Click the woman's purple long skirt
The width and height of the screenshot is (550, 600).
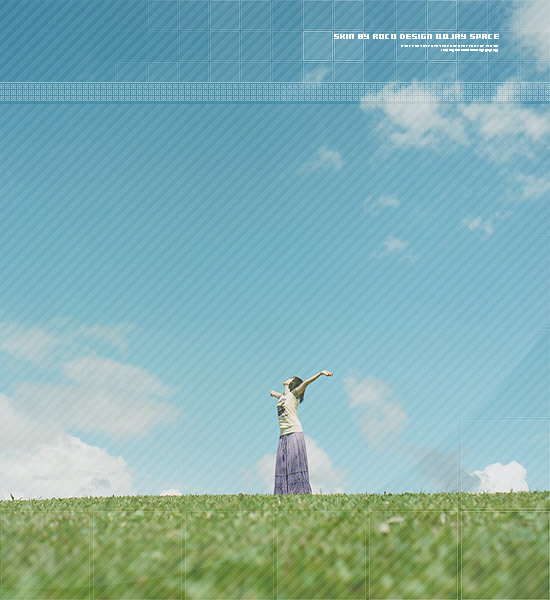(x=292, y=464)
